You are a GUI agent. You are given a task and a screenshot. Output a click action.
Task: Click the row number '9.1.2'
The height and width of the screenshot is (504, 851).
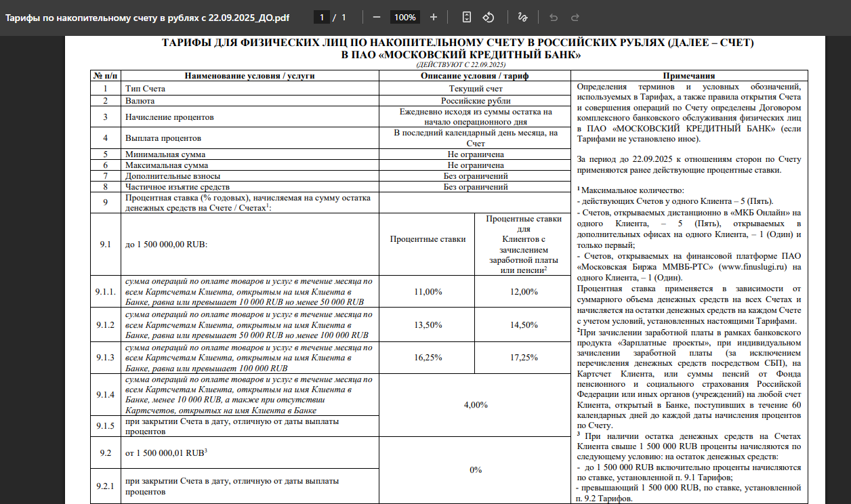pyautogui.click(x=105, y=325)
